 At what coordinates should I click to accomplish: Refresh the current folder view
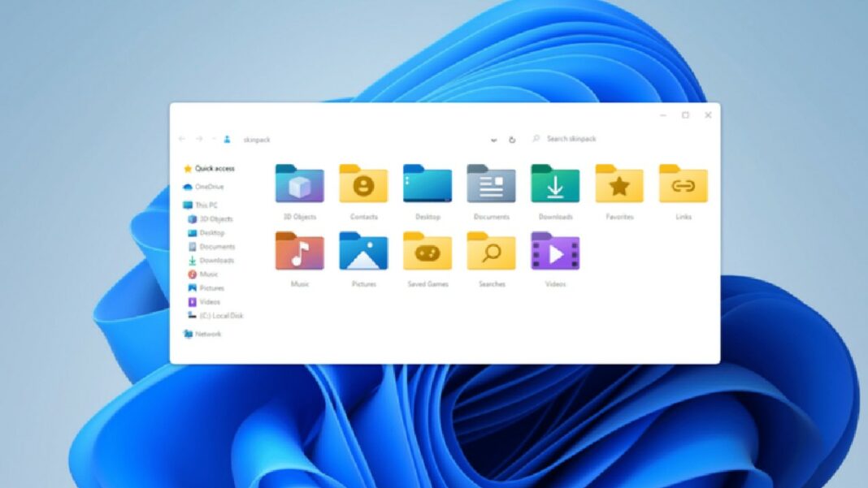(512, 140)
